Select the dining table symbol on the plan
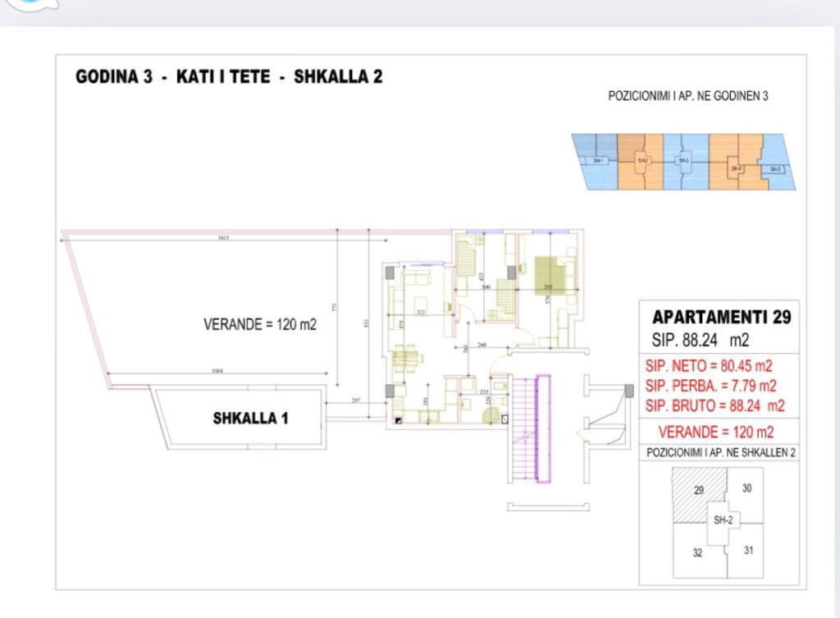Screen dimensions: 840x618 [406, 357]
